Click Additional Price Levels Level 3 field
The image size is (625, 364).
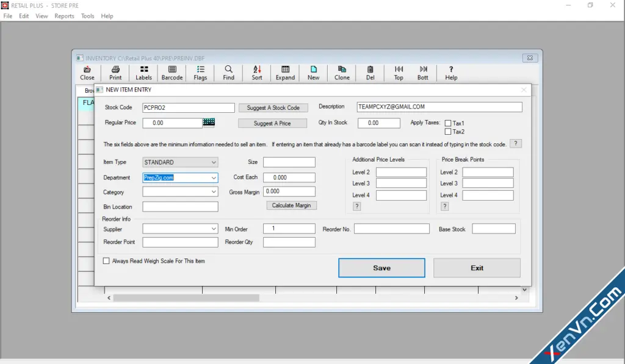tap(401, 183)
